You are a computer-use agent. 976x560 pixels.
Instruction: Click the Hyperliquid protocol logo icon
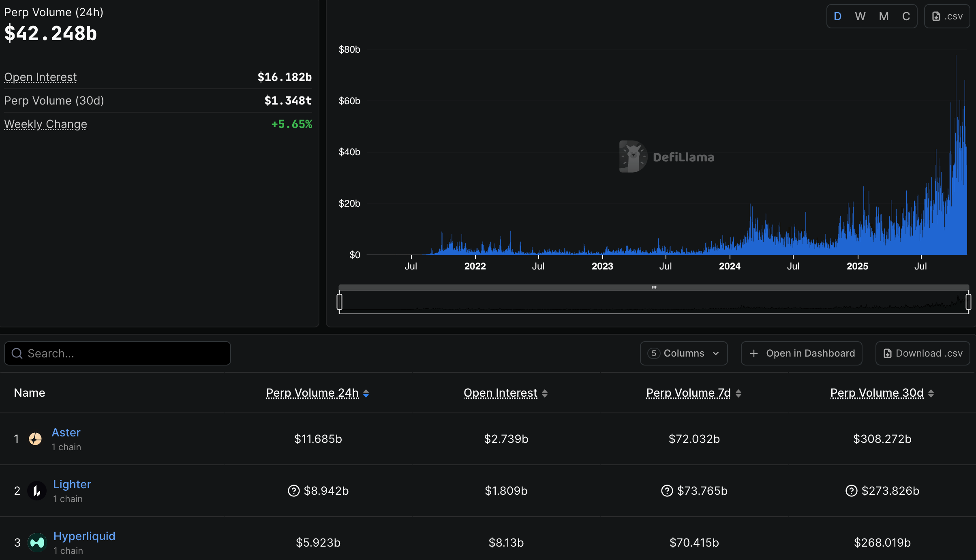tap(37, 542)
